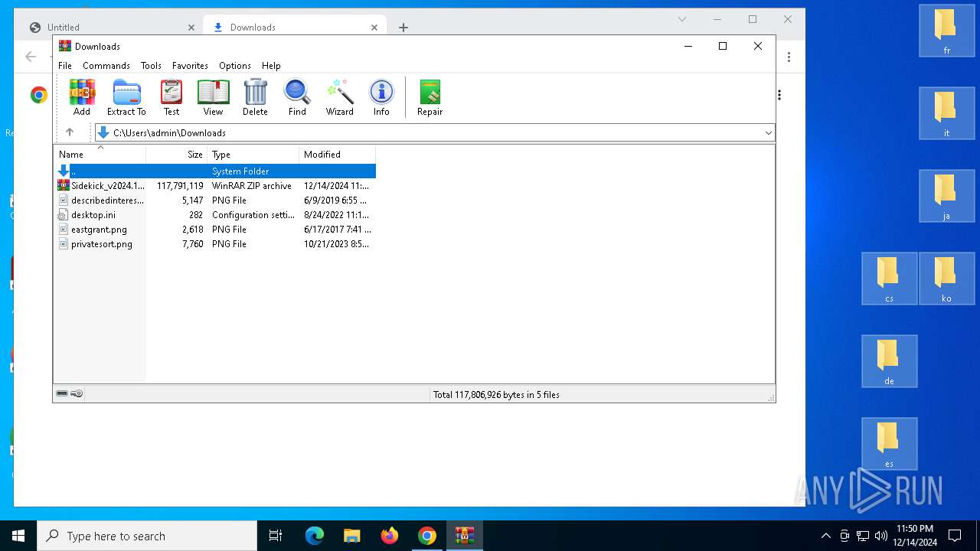Expand the address path dropdown
The height and width of the screenshot is (551, 980).
pos(768,132)
